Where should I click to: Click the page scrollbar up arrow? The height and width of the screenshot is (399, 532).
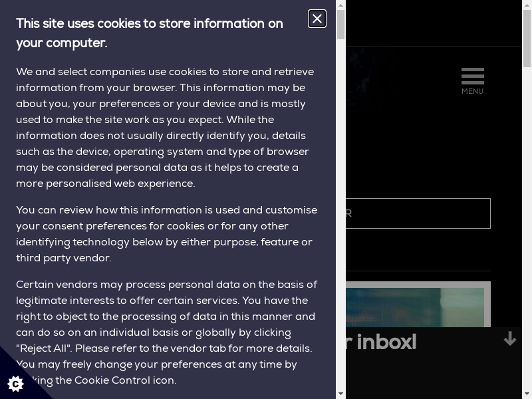pos(527,5)
